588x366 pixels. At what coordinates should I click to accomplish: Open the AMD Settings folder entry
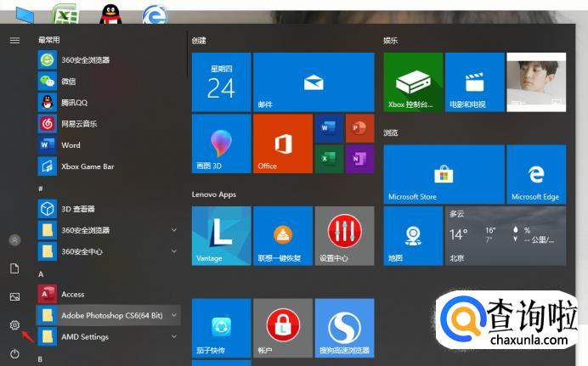108,337
